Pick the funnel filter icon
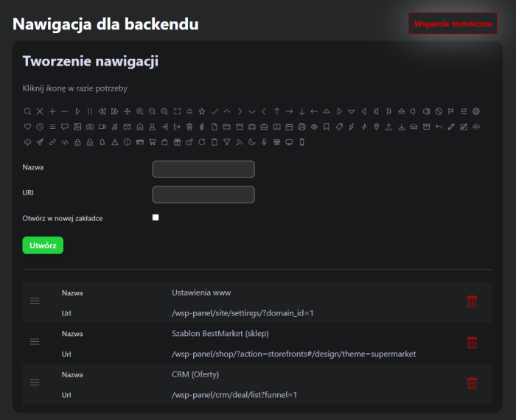The image size is (516, 420). pos(227,142)
